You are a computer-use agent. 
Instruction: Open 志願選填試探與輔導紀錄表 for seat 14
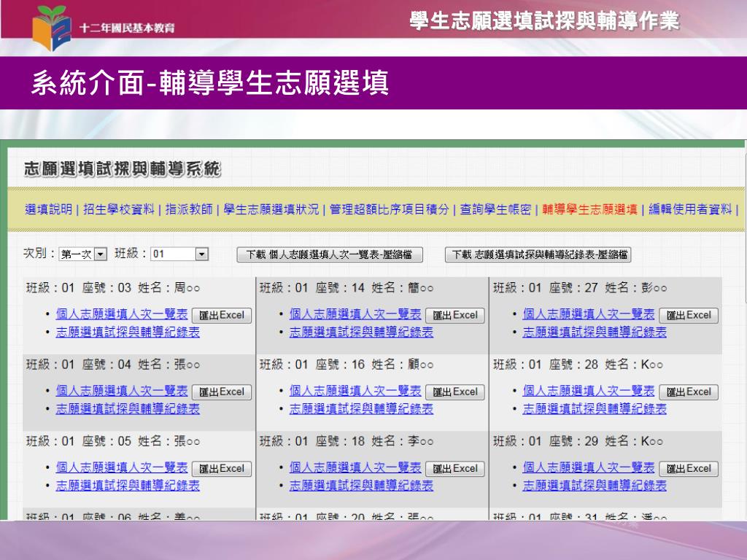361,332
